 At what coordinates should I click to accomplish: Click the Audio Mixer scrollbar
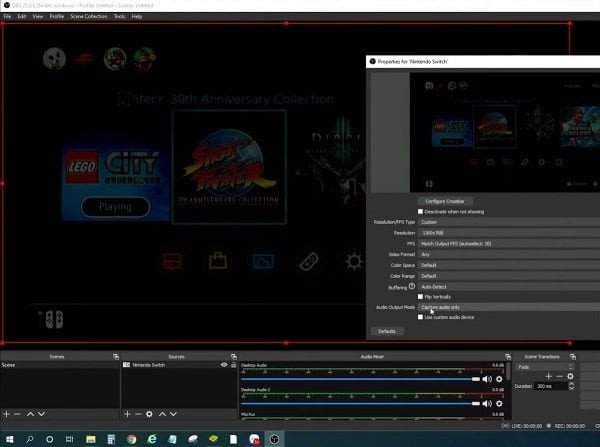[x=508, y=371]
